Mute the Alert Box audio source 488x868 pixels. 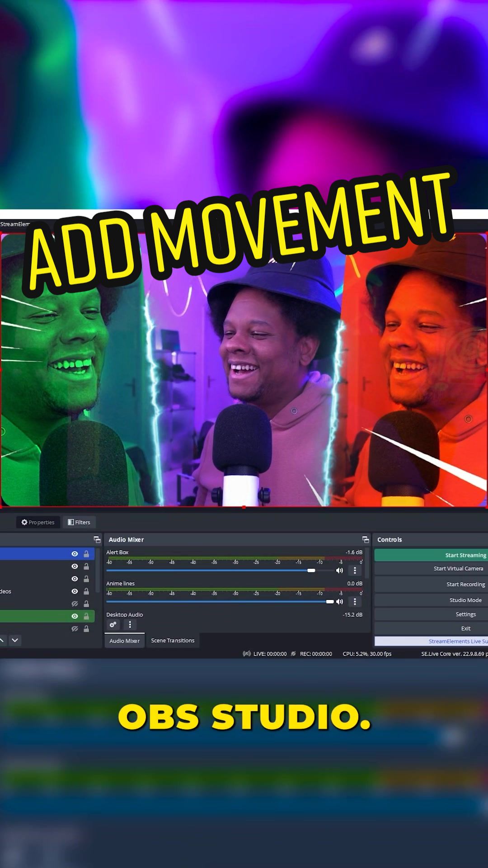339,571
